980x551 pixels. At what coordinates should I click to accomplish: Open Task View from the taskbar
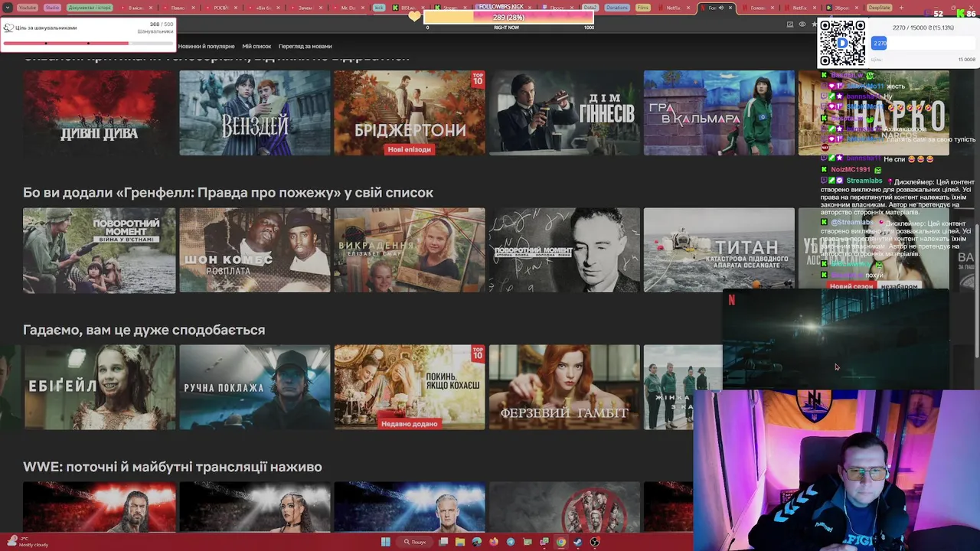(443, 542)
